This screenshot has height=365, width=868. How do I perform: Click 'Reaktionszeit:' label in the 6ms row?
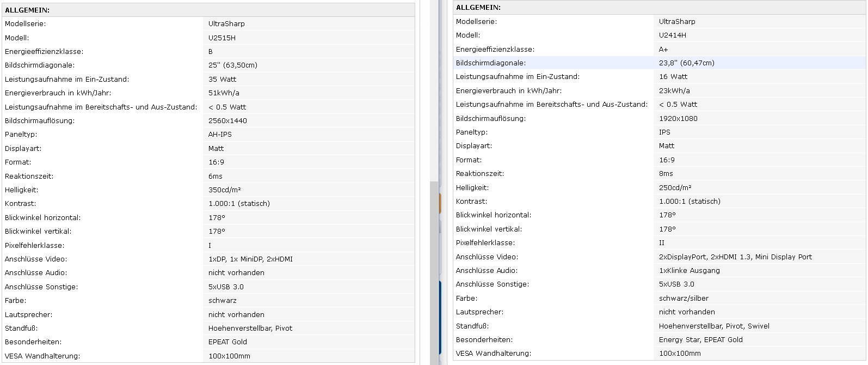point(29,176)
